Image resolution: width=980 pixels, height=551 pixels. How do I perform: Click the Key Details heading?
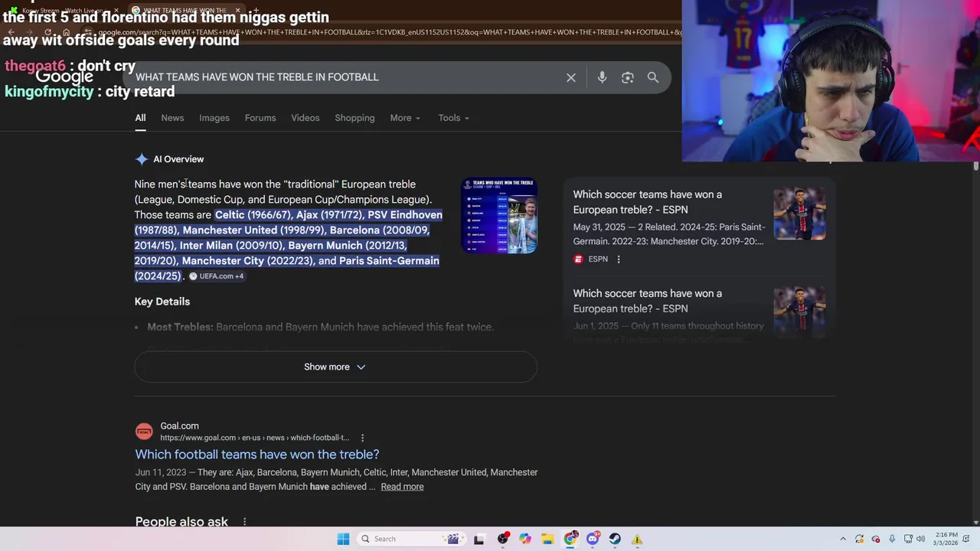point(162,302)
